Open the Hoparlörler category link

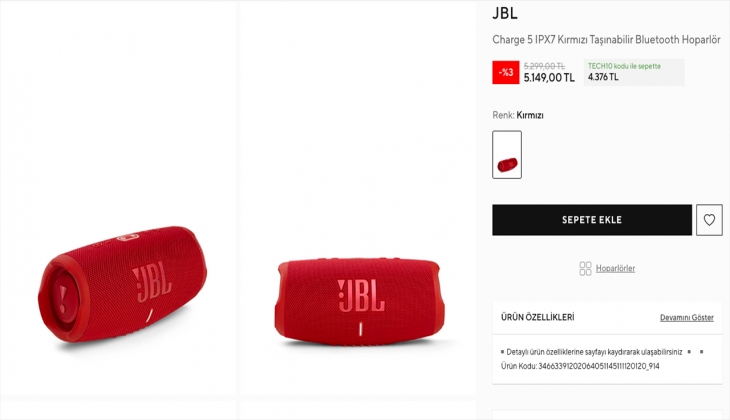point(615,268)
